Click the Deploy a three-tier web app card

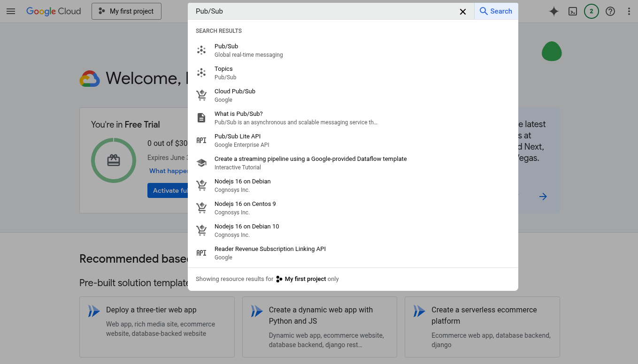pos(157,327)
